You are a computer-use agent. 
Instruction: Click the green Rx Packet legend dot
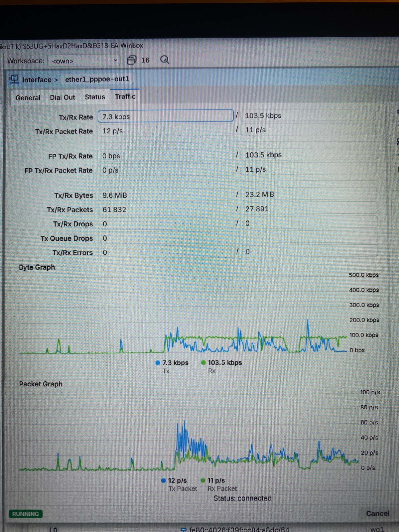tap(203, 480)
